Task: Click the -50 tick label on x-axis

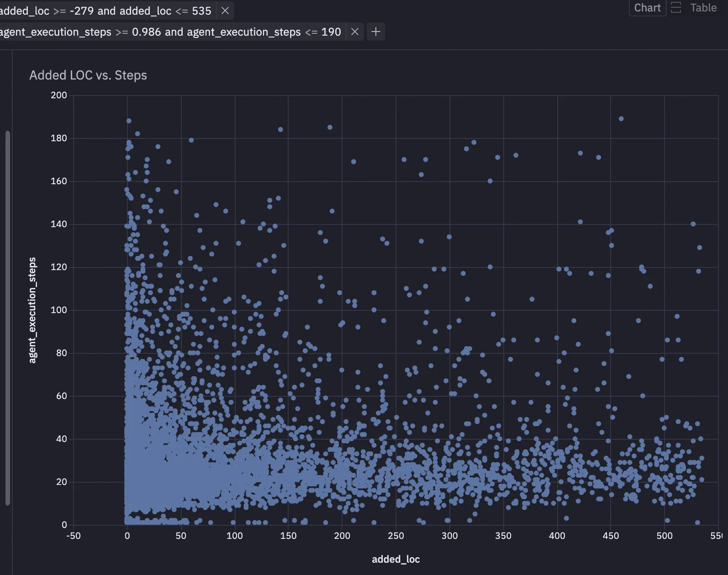Action: click(x=73, y=536)
